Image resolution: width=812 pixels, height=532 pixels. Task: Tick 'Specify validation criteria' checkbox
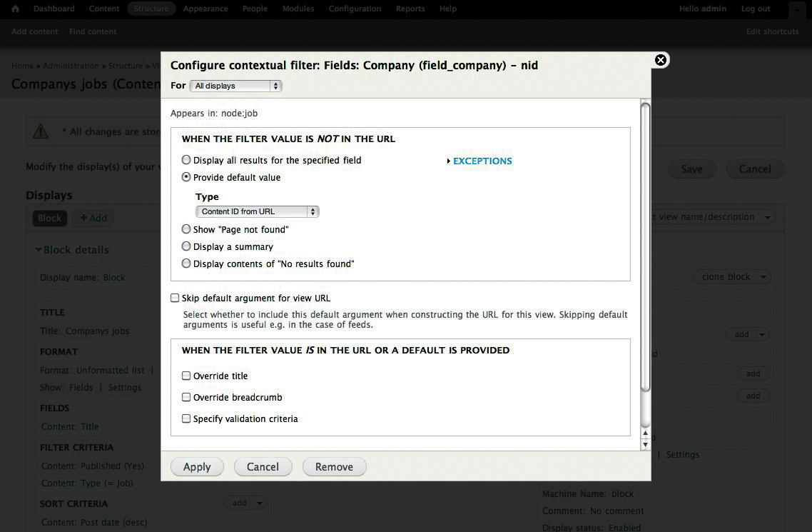click(186, 418)
